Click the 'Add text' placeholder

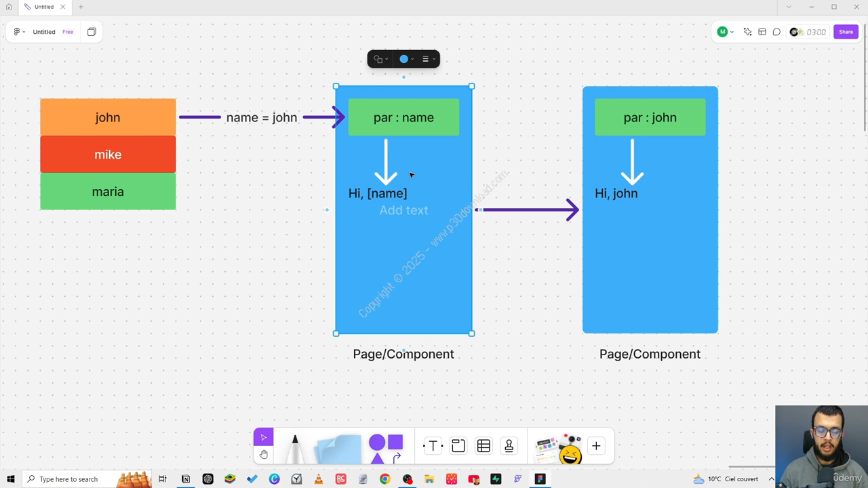403,210
